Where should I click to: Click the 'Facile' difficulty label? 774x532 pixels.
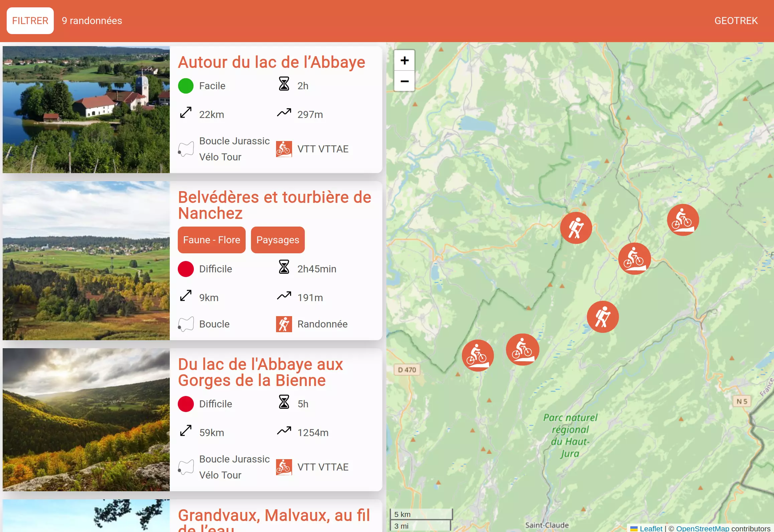coord(212,86)
